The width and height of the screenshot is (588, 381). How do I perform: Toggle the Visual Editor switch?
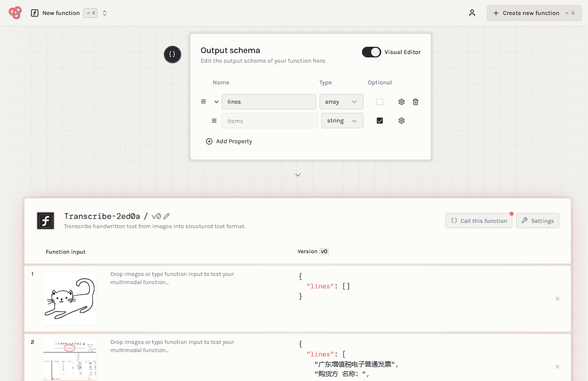[372, 52]
